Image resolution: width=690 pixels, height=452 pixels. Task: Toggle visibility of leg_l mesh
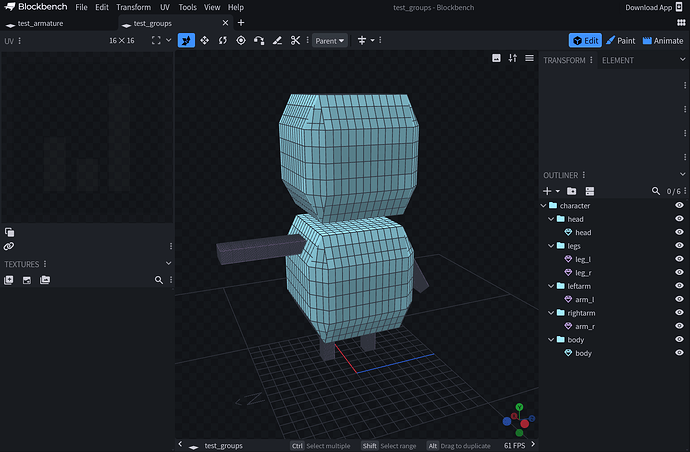tap(679, 259)
